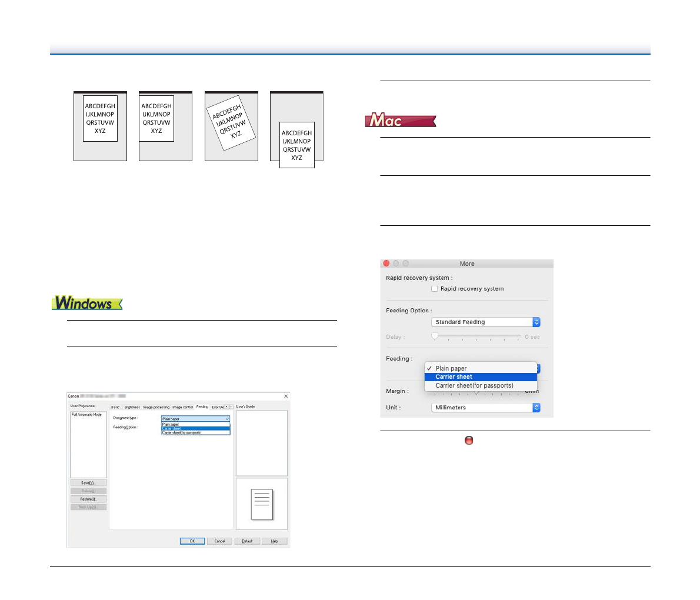This screenshot has height=600, width=700.
Task: Open the Standard Feeding dropdown
Action: click(485, 322)
